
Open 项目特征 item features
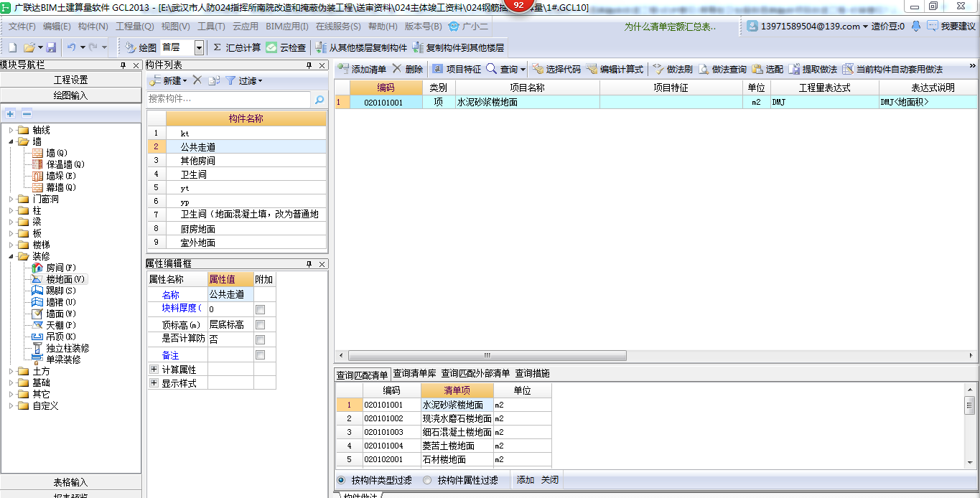pos(457,69)
